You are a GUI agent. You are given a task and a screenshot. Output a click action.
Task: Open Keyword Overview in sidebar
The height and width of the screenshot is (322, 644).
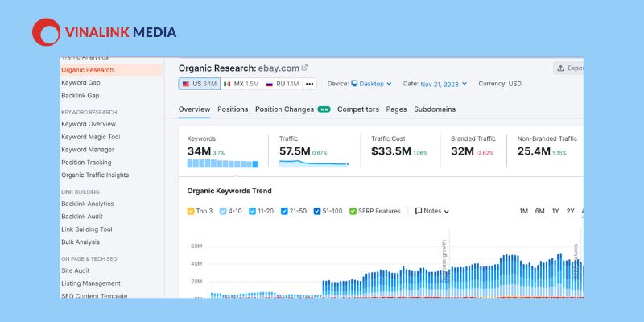click(89, 124)
